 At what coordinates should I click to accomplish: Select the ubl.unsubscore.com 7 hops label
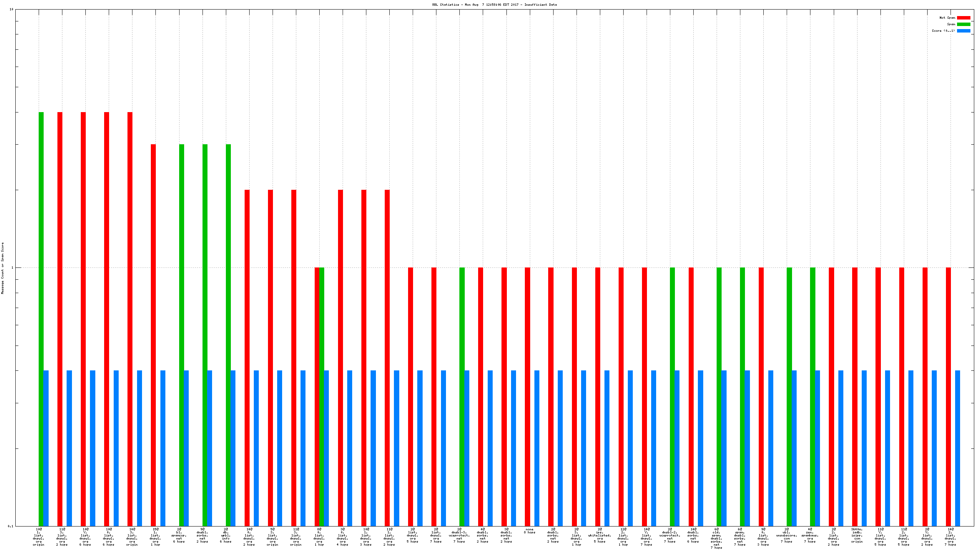point(786,535)
